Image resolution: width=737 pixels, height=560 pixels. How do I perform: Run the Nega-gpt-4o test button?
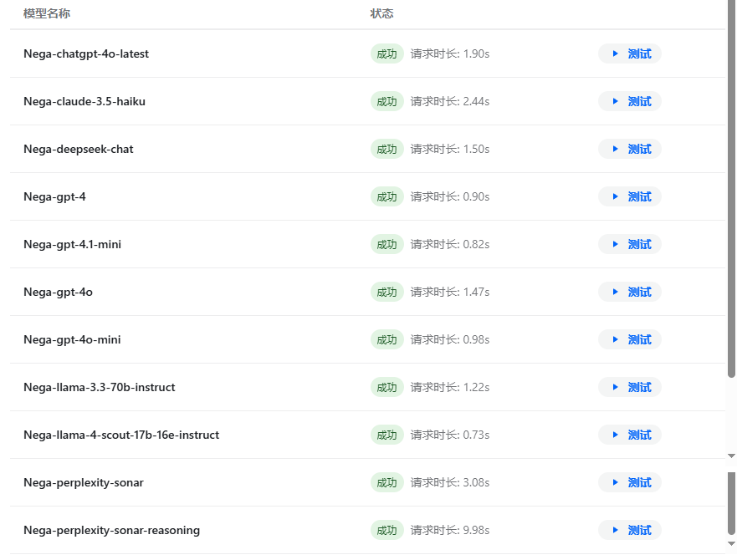click(x=629, y=292)
